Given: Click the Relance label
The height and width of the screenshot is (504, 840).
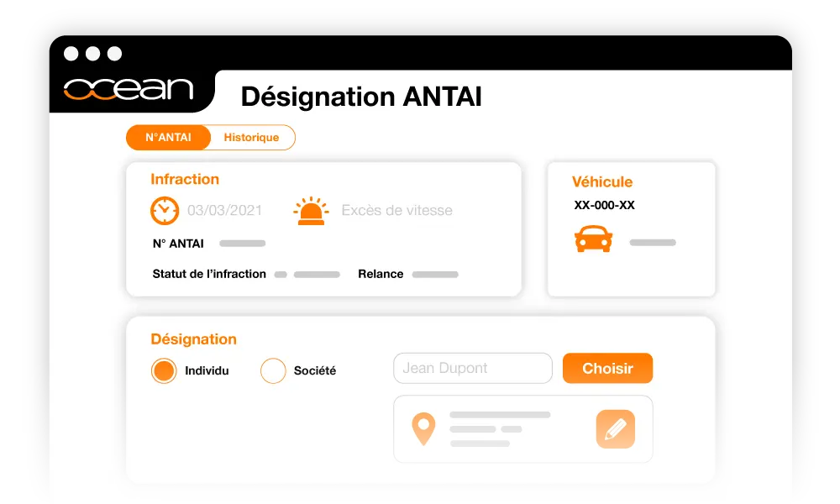Looking at the screenshot, I should pyautogui.click(x=381, y=274).
